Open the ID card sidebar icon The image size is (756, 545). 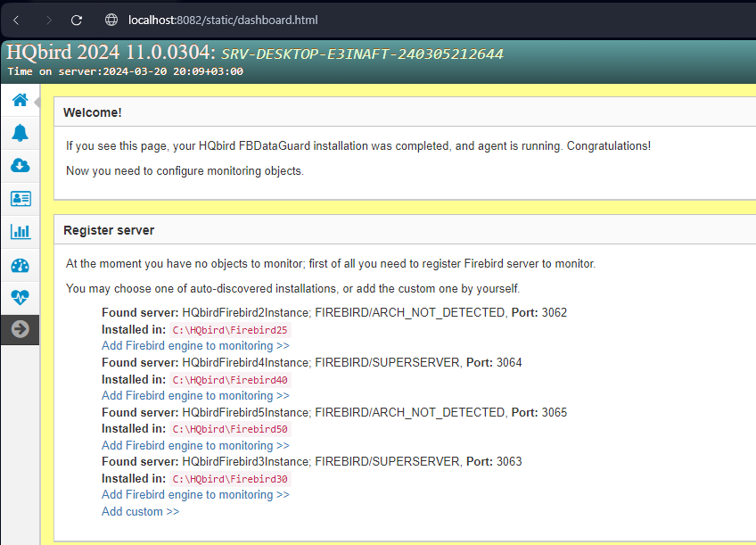click(x=21, y=199)
